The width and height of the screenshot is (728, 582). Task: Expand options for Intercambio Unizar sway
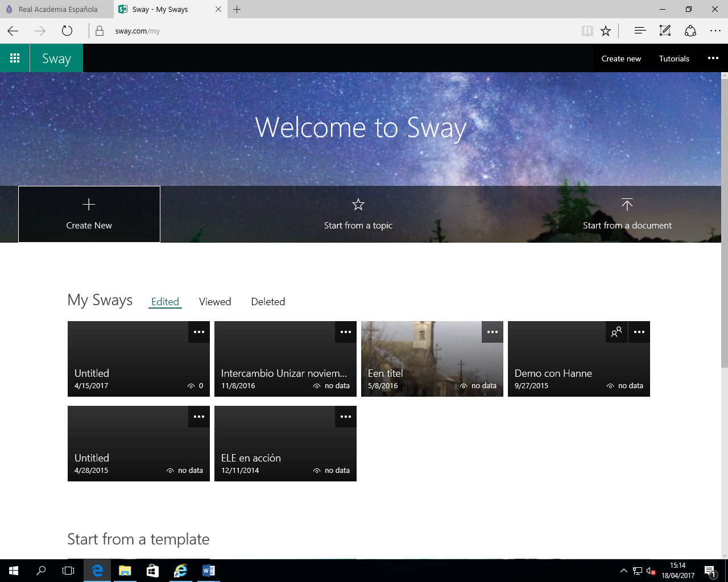click(346, 332)
